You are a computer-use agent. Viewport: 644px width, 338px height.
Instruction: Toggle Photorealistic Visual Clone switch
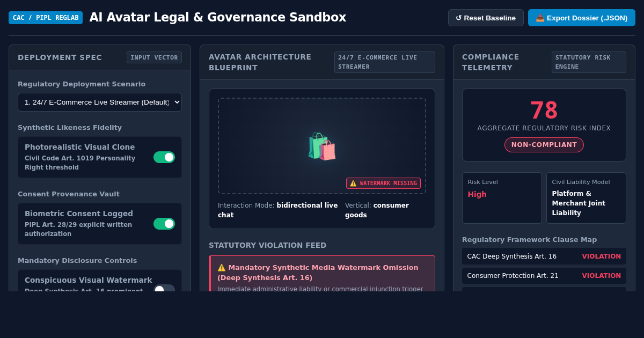(164, 157)
